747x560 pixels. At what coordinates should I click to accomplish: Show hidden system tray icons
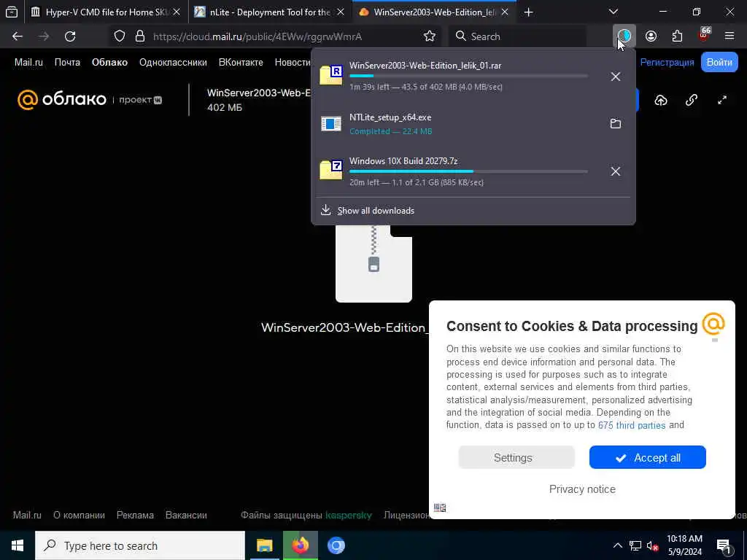pyautogui.click(x=617, y=545)
